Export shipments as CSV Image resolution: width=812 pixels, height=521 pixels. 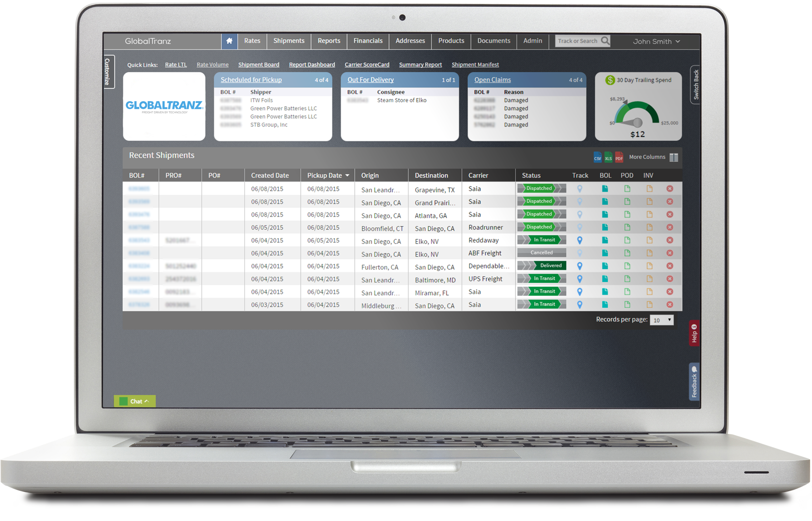[x=597, y=157]
